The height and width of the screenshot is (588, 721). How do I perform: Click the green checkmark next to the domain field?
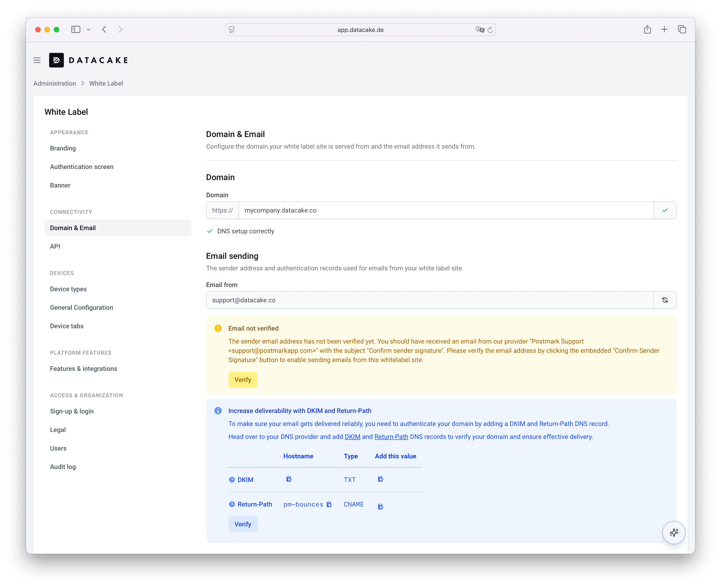click(665, 210)
